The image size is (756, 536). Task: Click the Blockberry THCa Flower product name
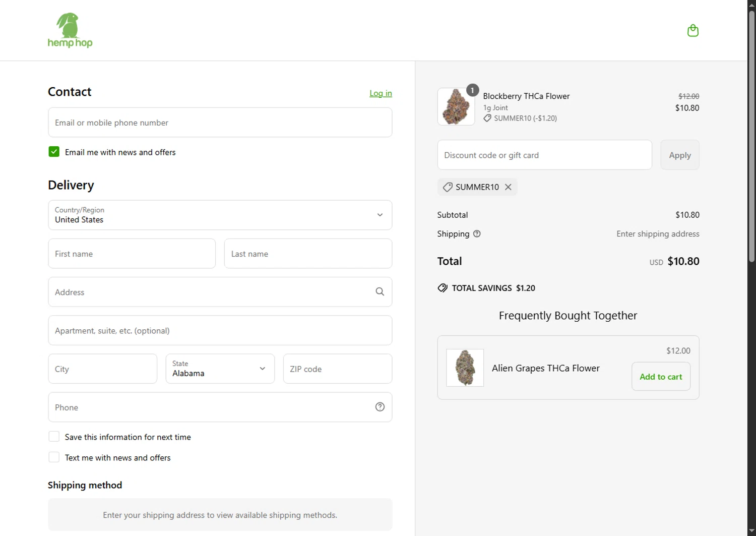coord(526,96)
